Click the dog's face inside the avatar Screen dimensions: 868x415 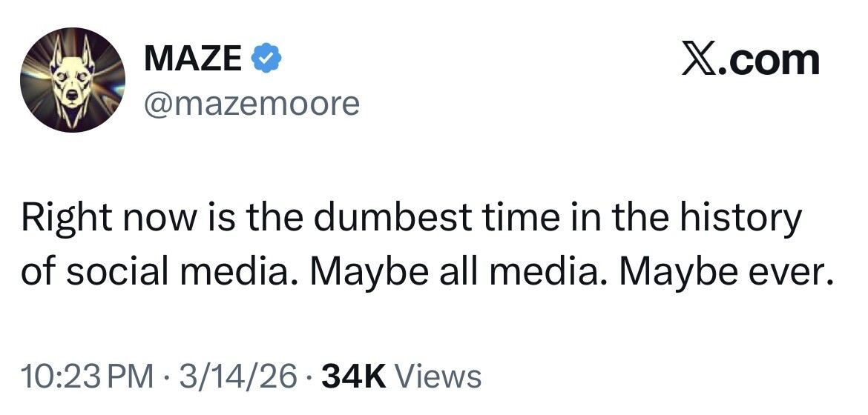(x=71, y=87)
